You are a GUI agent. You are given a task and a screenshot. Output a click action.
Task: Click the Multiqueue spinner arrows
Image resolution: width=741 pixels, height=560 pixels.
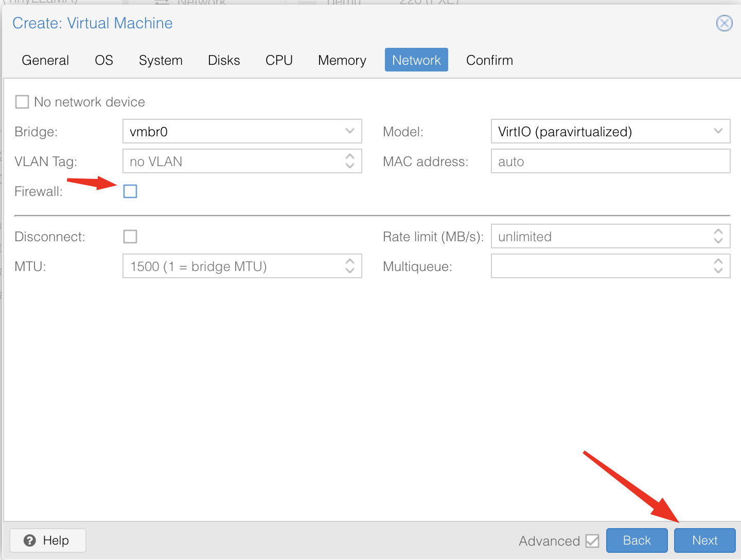tap(718, 266)
